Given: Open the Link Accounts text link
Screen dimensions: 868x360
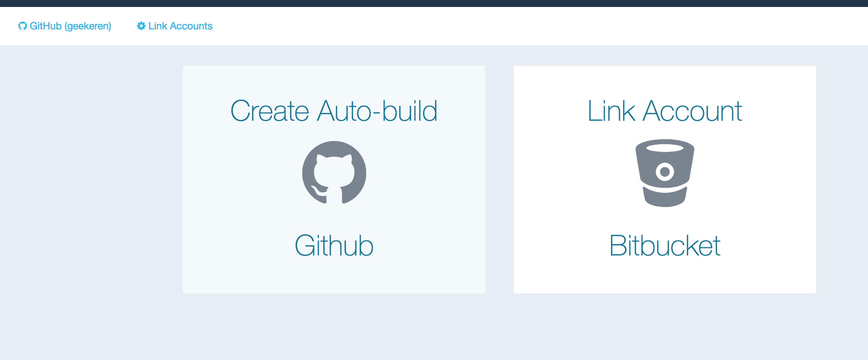Looking at the screenshot, I should 180,26.
